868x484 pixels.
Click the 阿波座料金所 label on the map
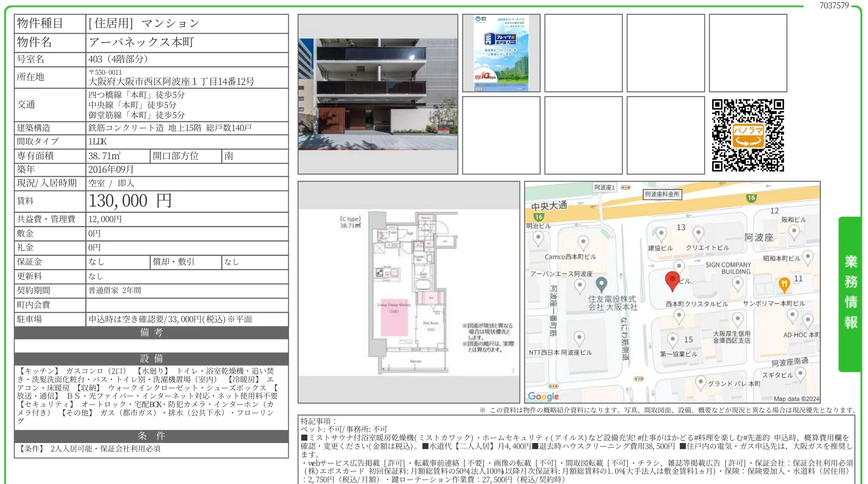coord(662,194)
